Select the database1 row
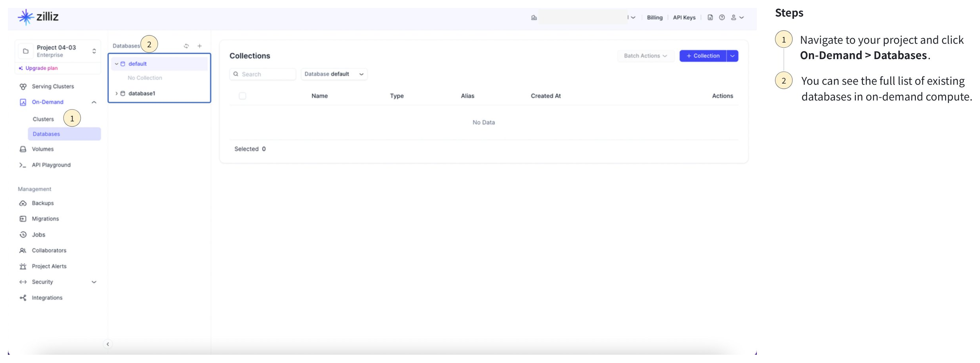The image size is (980, 363). (x=159, y=93)
